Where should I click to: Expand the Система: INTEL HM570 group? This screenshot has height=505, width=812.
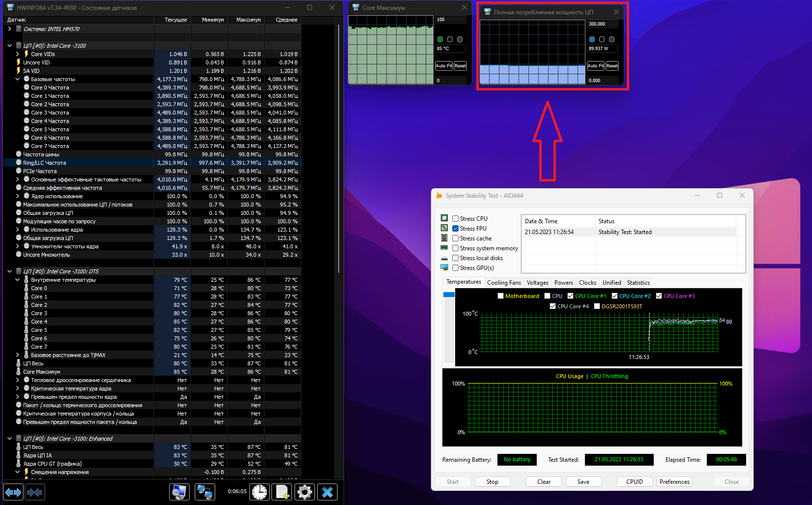(x=9, y=29)
